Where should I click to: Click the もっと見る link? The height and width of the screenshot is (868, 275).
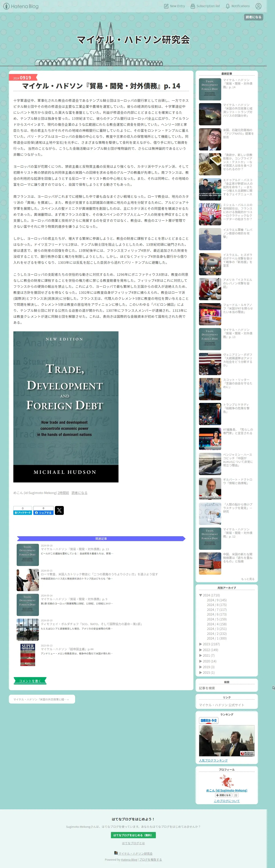tap(248, 579)
